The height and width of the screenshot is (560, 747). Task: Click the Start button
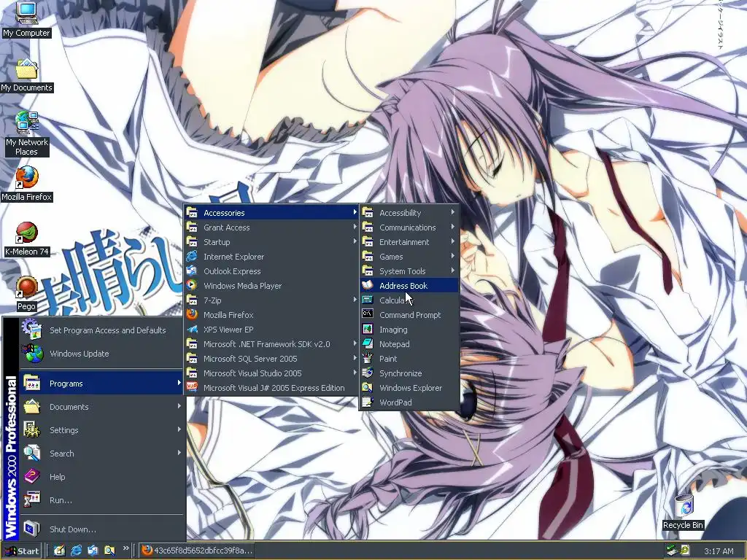(22, 551)
